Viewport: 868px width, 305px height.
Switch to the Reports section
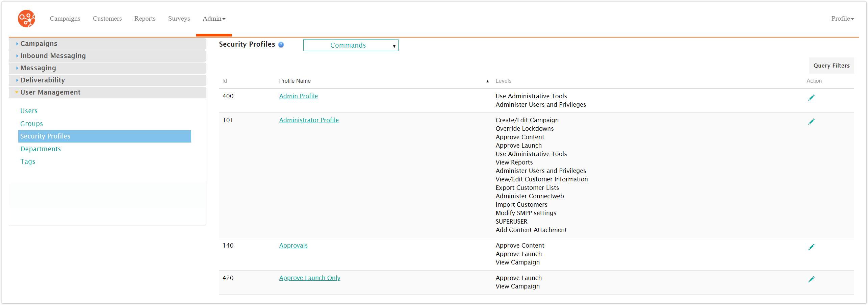tap(145, 19)
